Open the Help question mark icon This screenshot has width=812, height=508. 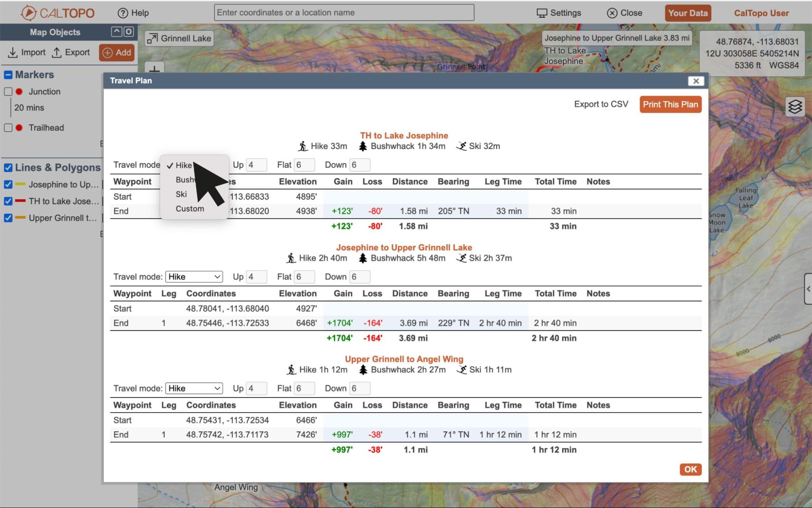(x=123, y=13)
